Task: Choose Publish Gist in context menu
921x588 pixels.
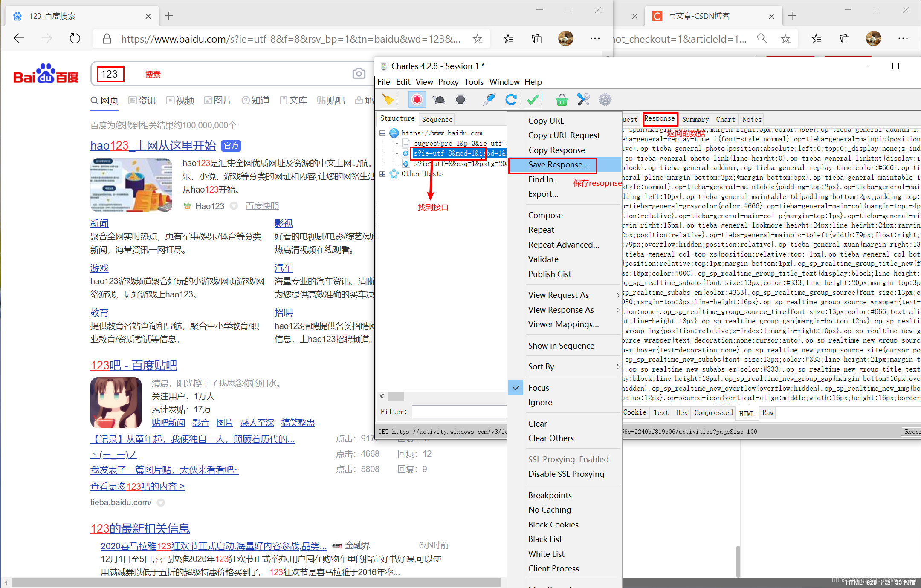Action: pyautogui.click(x=550, y=274)
